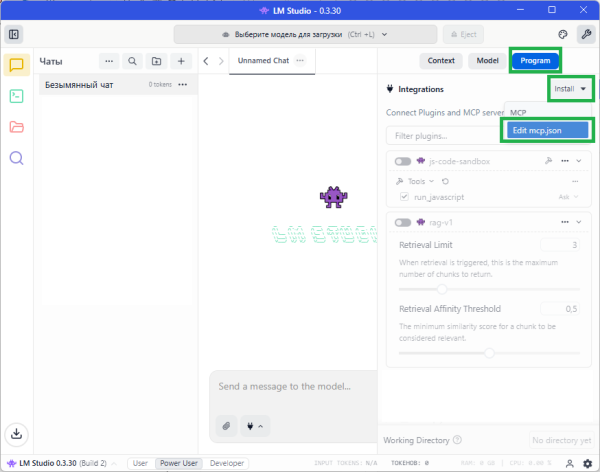Open rag-v1 more options menu

[x=565, y=222]
